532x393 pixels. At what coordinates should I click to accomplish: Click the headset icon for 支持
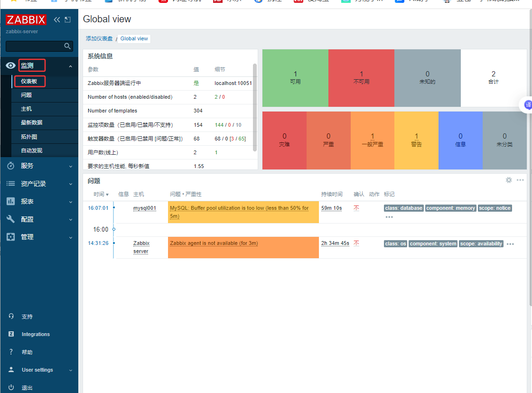[11, 316]
